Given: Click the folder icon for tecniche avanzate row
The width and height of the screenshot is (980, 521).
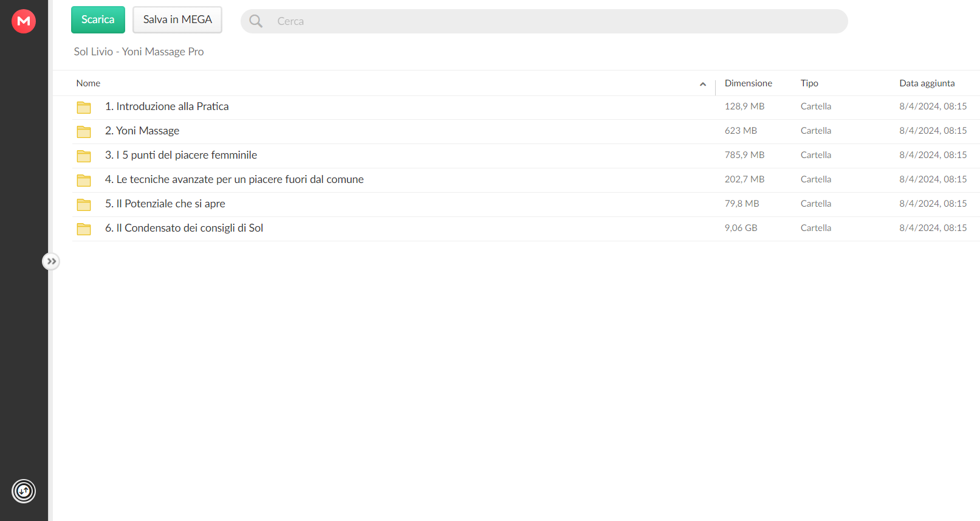Looking at the screenshot, I should tap(84, 181).
